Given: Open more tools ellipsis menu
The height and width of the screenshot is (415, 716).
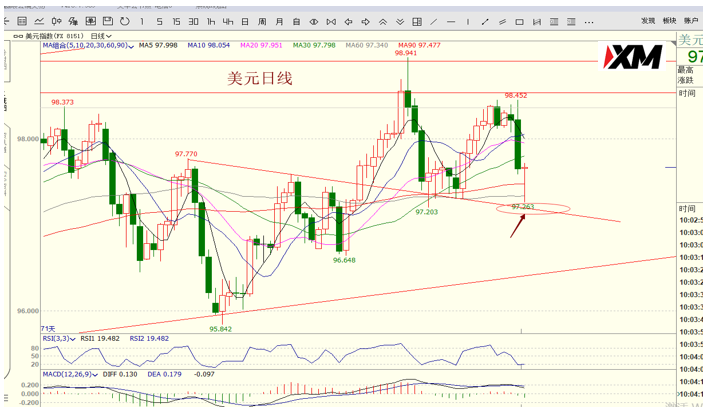Looking at the screenshot, I should 589,22.
